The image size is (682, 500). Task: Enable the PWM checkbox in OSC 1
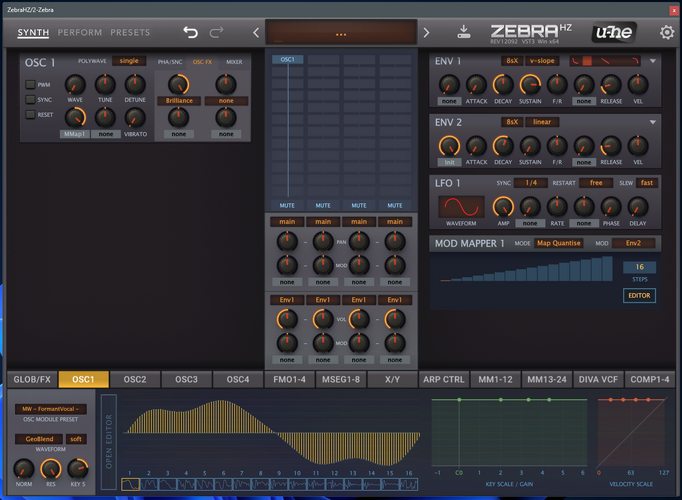tap(30, 84)
